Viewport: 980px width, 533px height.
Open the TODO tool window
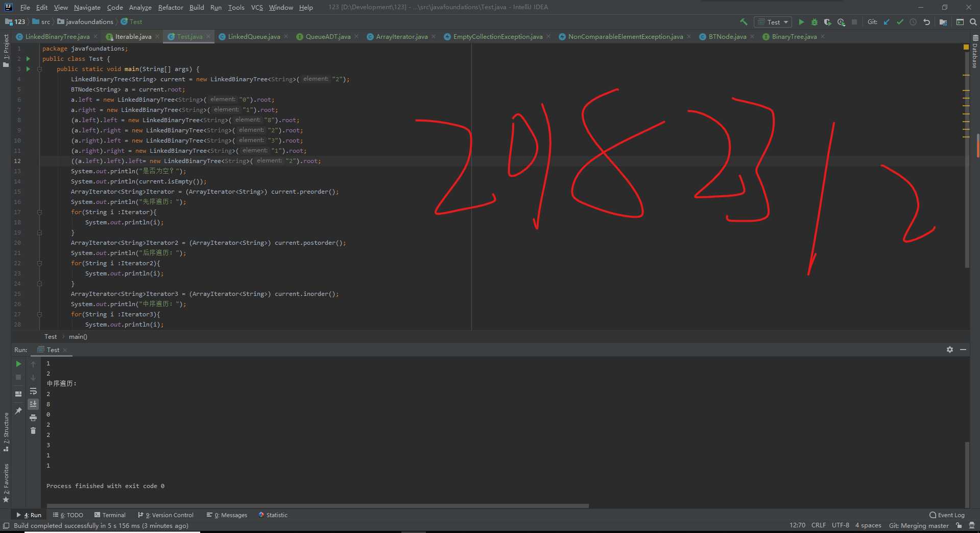pyautogui.click(x=68, y=515)
